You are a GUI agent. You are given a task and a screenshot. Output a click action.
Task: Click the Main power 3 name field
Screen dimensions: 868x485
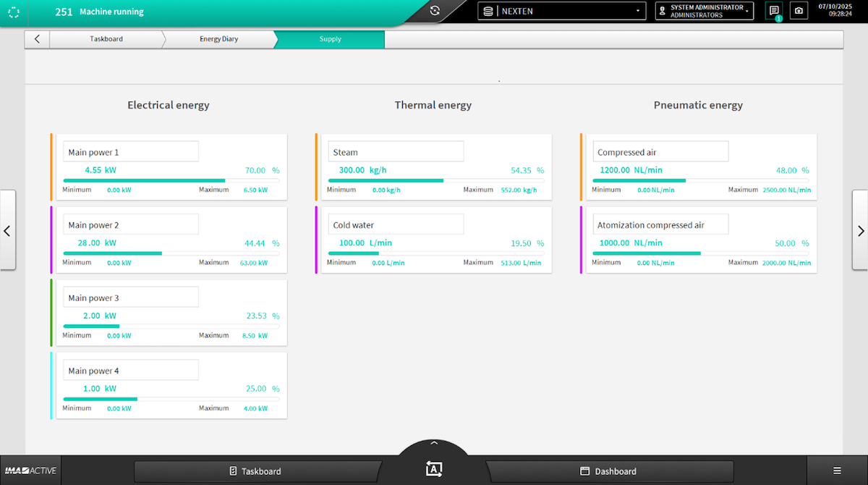(x=131, y=298)
